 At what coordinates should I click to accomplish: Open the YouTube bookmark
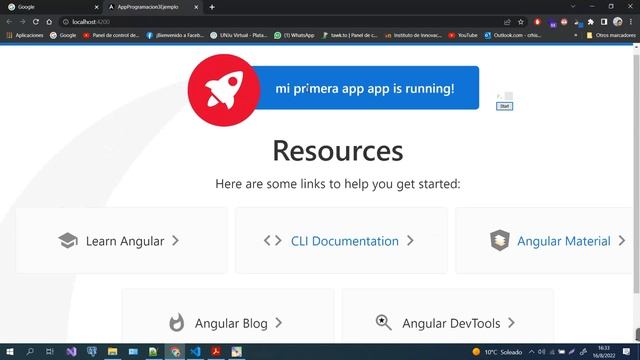[463, 36]
